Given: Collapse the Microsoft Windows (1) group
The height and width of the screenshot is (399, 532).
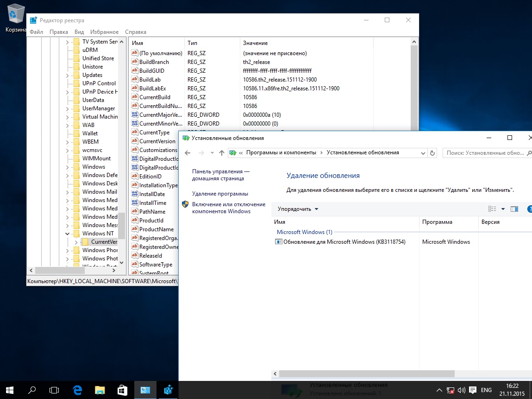Looking at the screenshot, I should click(304, 232).
